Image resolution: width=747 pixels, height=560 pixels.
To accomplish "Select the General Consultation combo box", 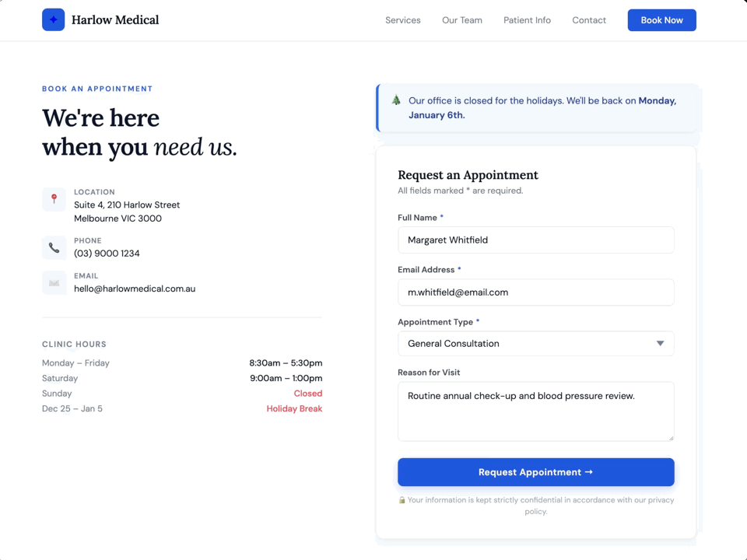I will 521,344.
